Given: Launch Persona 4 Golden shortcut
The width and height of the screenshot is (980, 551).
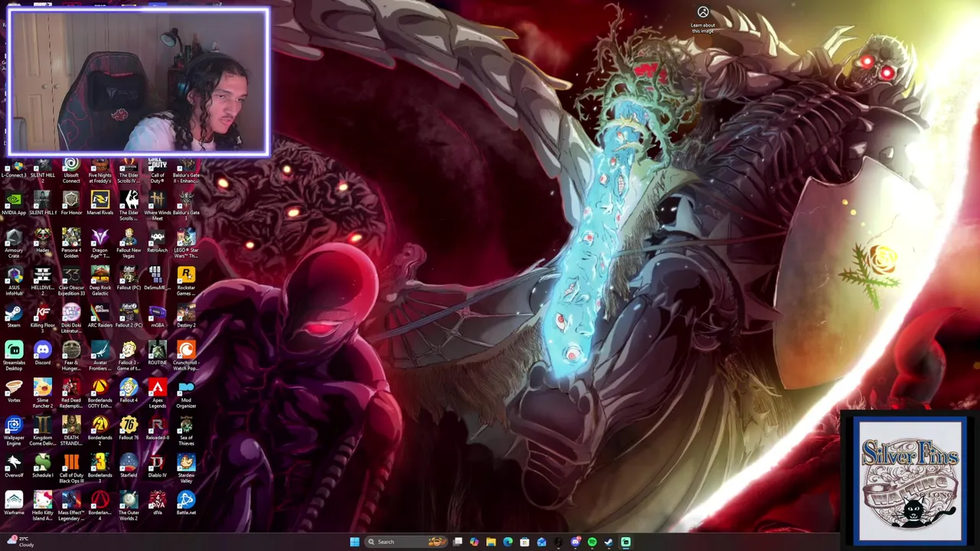Looking at the screenshot, I should [71, 244].
